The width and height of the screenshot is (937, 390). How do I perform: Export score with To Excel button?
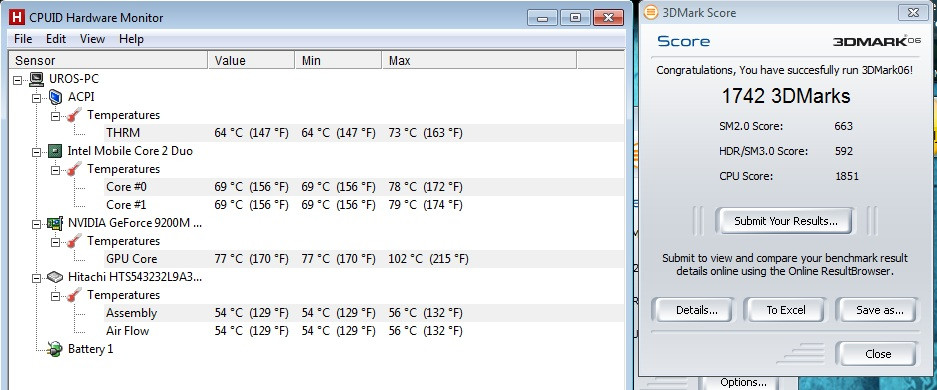point(786,310)
